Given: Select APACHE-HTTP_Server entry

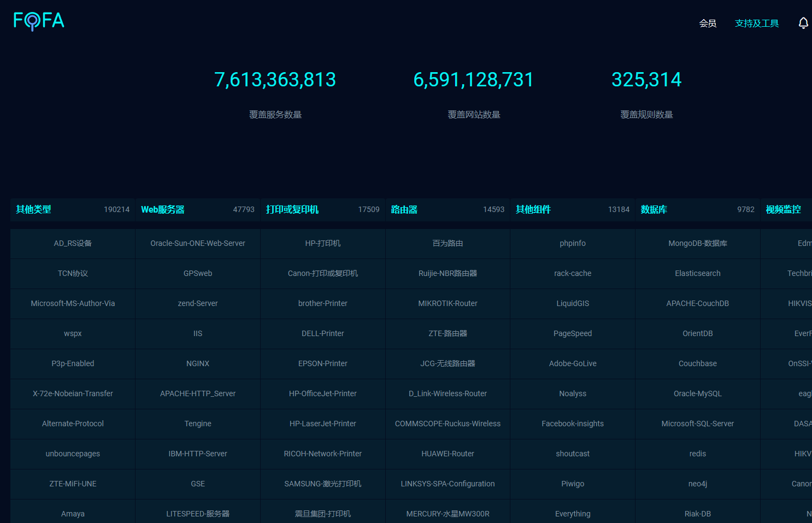Looking at the screenshot, I should [x=198, y=393].
